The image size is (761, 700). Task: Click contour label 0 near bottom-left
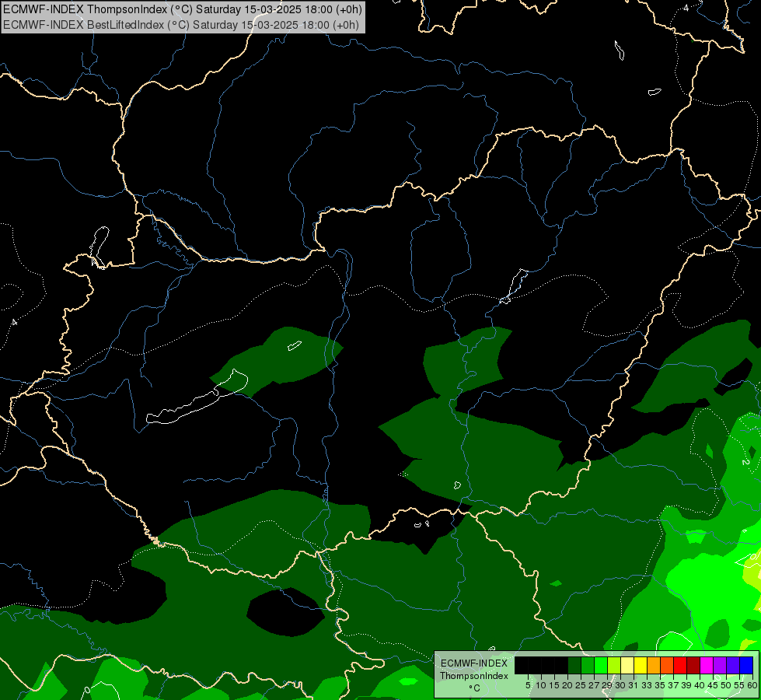point(87,690)
